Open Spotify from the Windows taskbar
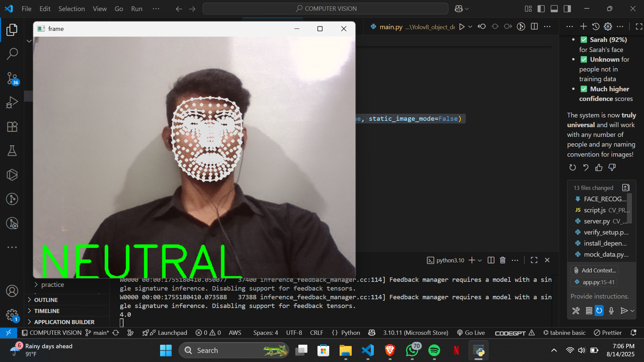The width and height of the screenshot is (644, 362). [434, 351]
